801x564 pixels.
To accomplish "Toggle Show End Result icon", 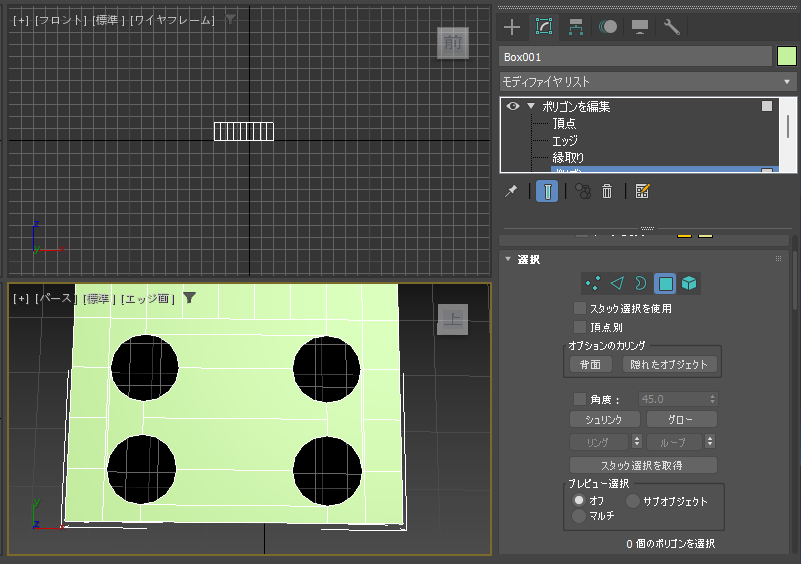I will (x=547, y=192).
